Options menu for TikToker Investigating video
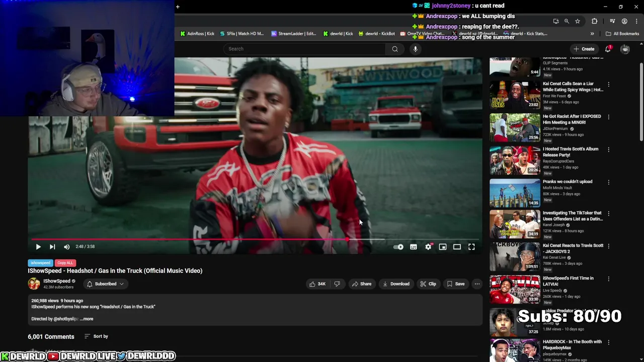Image resolution: width=644 pixels, height=362 pixels. point(609,214)
